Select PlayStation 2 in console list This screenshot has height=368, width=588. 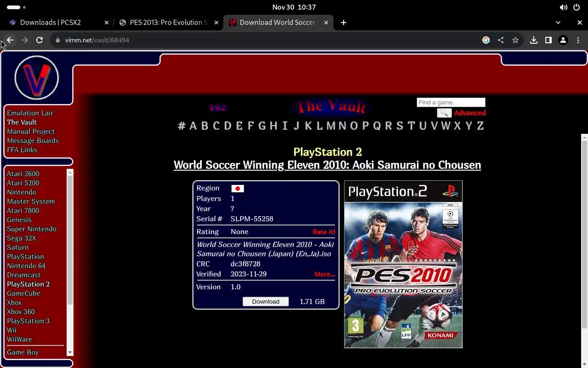(x=28, y=284)
